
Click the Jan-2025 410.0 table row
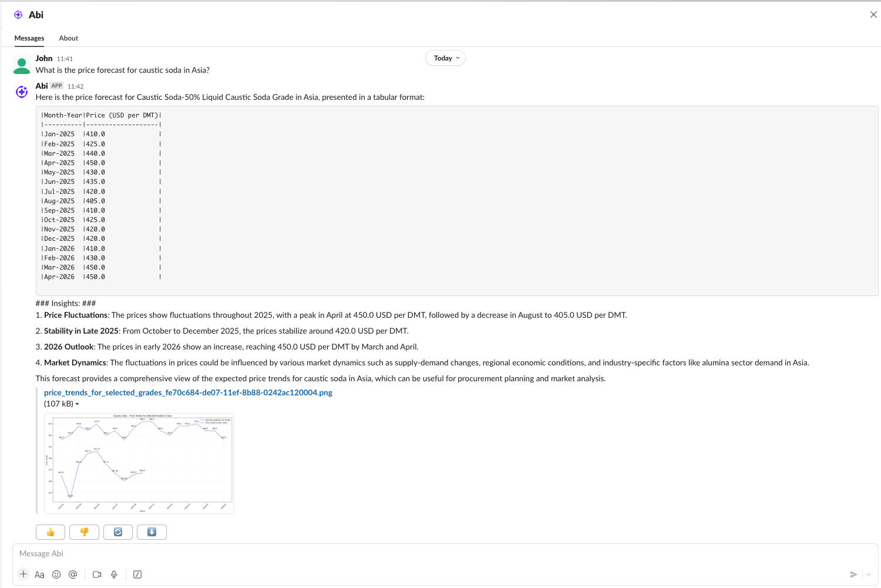click(x=101, y=134)
